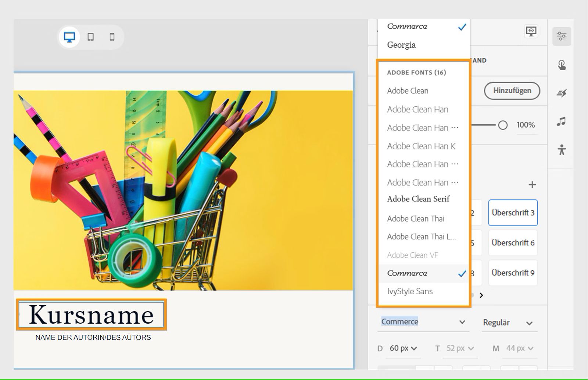Switch to mobile phone preview view

tap(112, 37)
